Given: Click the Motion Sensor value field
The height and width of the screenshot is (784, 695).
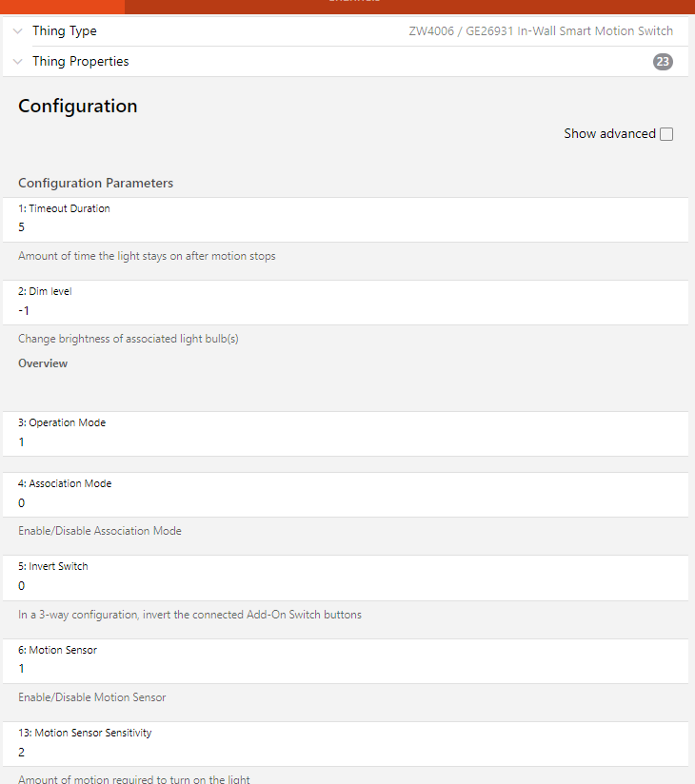Looking at the screenshot, I should coord(345,668).
